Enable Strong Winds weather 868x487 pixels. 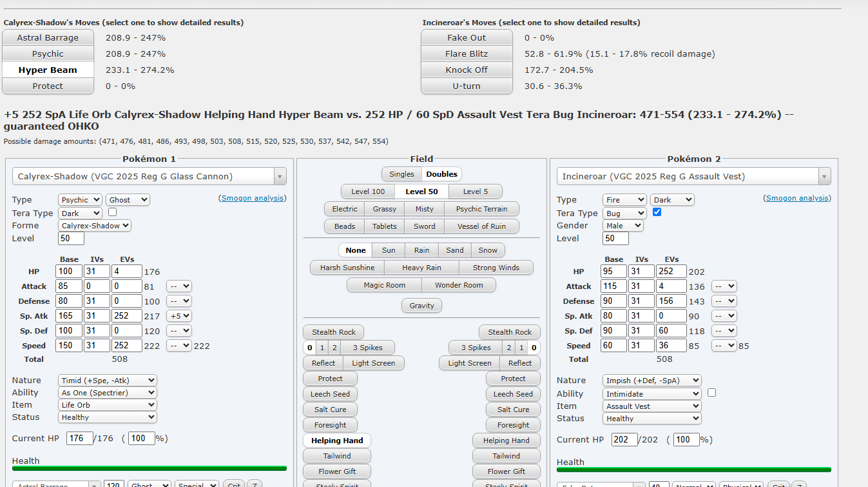point(496,268)
